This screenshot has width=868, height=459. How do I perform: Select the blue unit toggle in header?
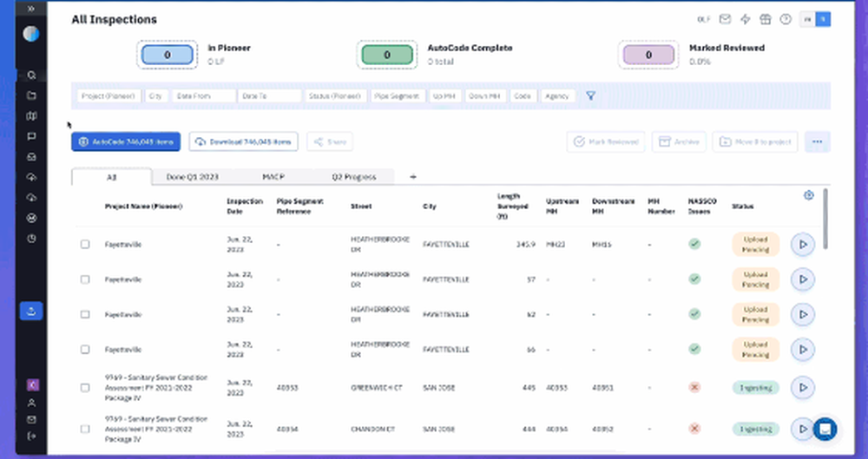pos(823,19)
